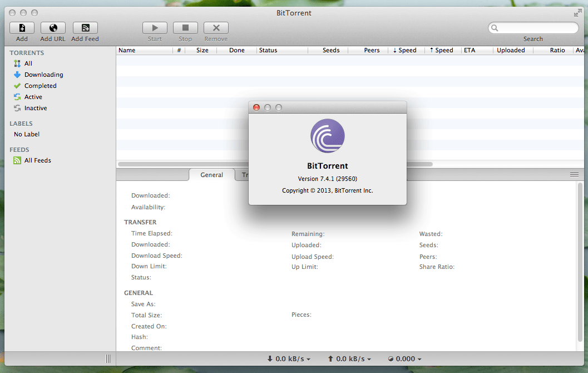Switch to the General tab

pyautogui.click(x=211, y=175)
